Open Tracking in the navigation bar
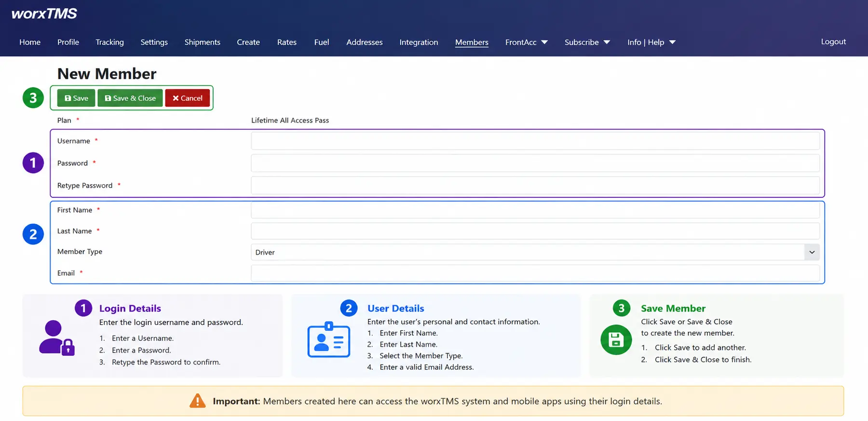Screen dimensions: 868x421 pyautogui.click(x=109, y=42)
